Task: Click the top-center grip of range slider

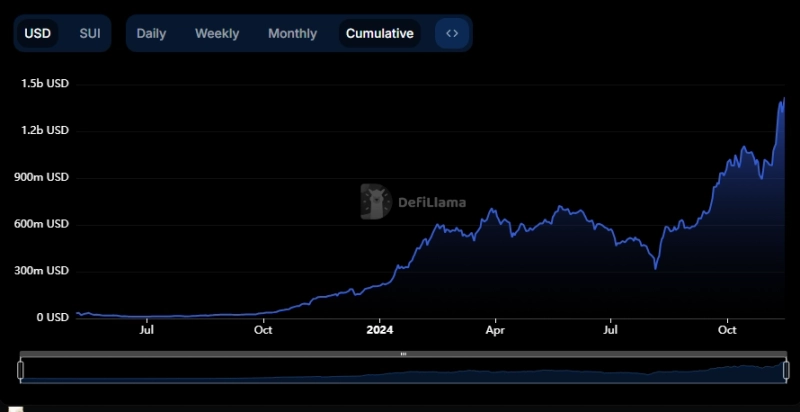Action: 403,354
